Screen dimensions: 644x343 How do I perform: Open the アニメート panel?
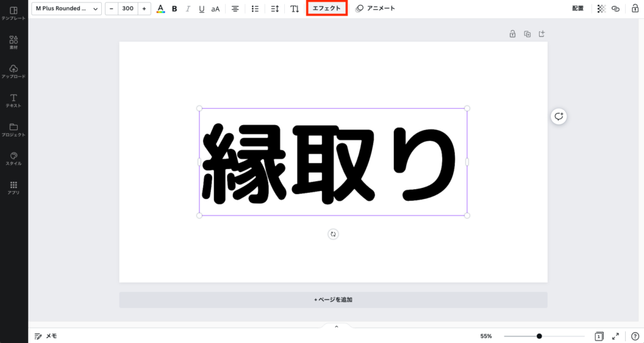pyautogui.click(x=375, y=9)
